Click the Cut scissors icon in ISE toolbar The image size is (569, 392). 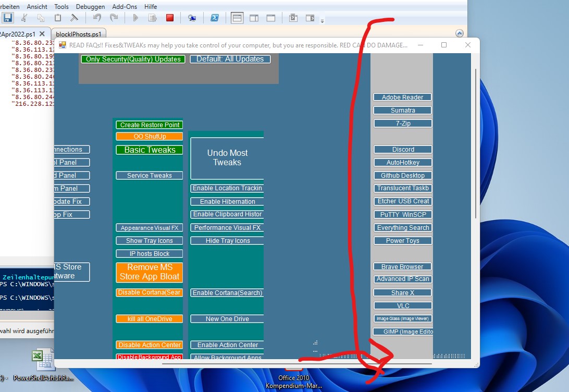pyautogui.click(x=24, y=18)
